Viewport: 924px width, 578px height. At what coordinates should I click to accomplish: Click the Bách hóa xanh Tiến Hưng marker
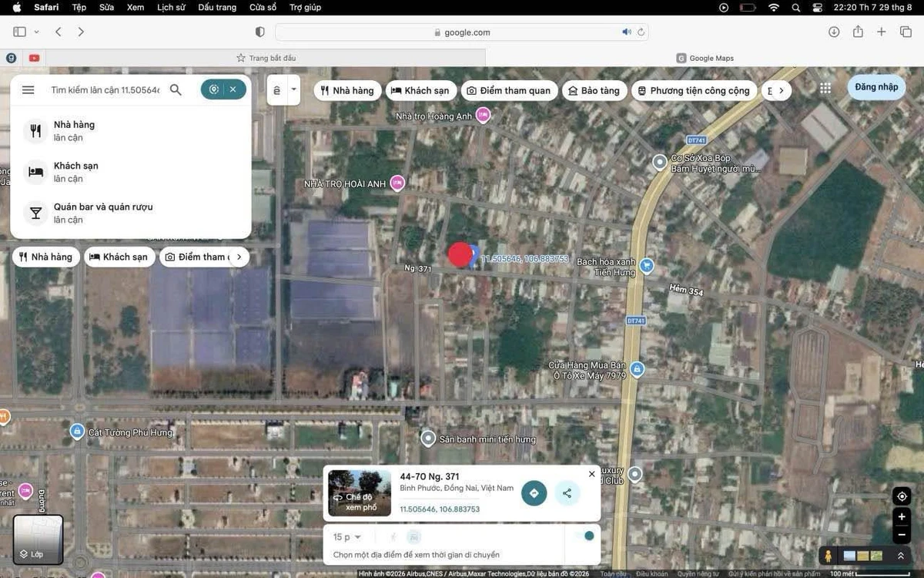pos(647,265)
